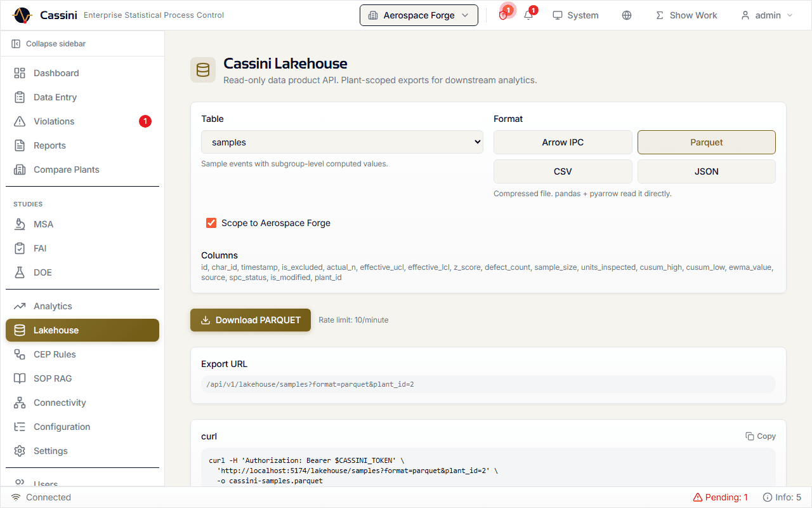The image size is (812, 508).
Task: Select Arrow IPC format
Action: pyautogui.click(x=563, y=142)
